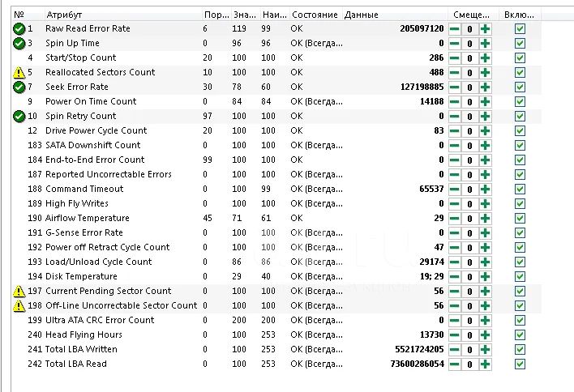Viewport: 574px width, 392px height.
Task: Click offset value field for Seek Error Rate
Action: pos(469,87)
